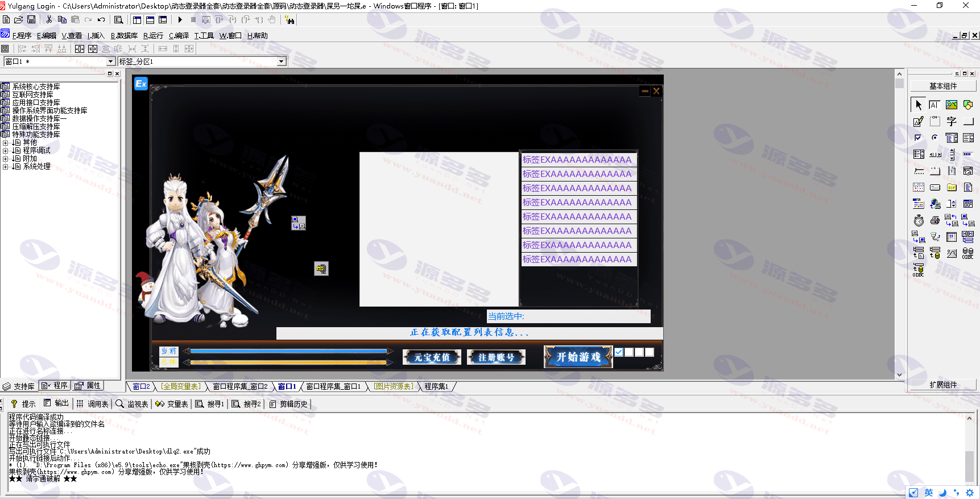Cut selection with scissors toolbar icon

pos(49,20)
